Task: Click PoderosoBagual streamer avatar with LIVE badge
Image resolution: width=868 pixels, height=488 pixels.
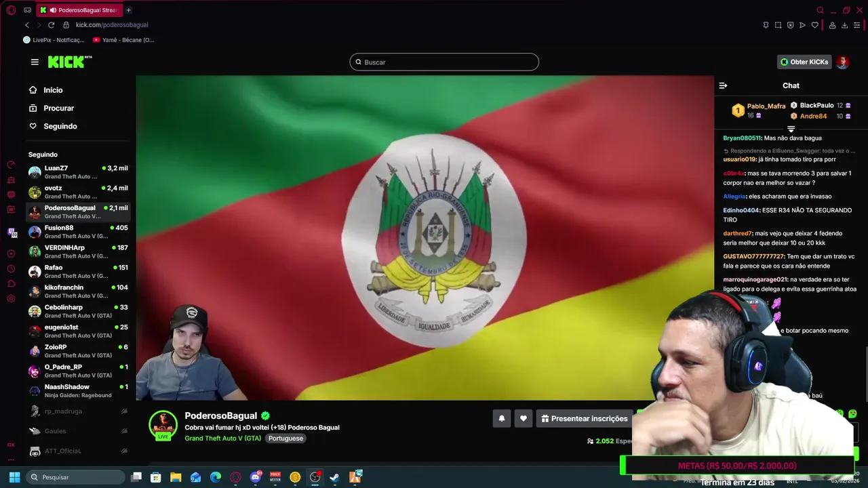Action: pyautogui.click(x=163, y=426)
